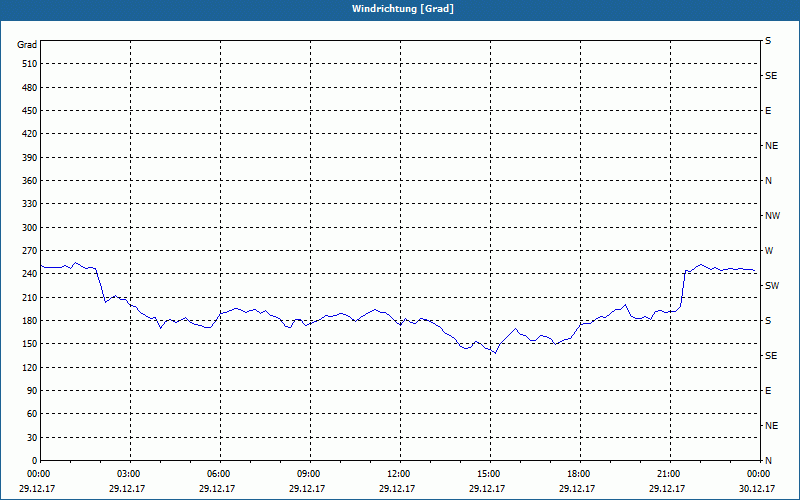Viewport: 800px width, 500px height.
Task: Select the '150' y-axis label
Action: click(x=30, y=344)
